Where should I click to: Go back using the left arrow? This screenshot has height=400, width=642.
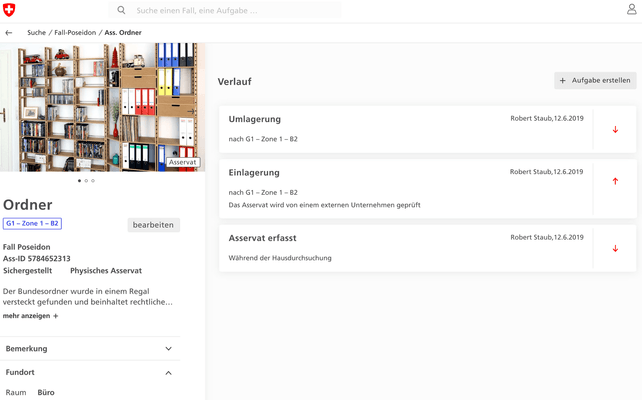9,33
